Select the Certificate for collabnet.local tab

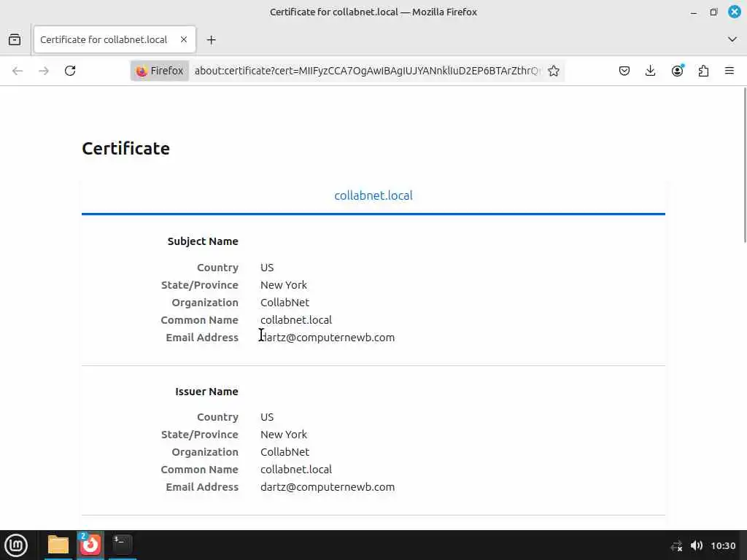click(x=115, y=39)
